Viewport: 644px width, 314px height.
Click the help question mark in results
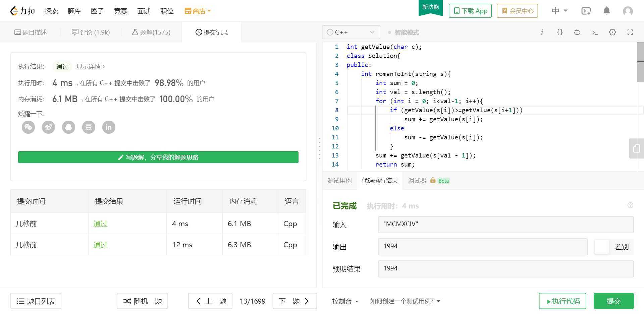(x=630, y=205)
